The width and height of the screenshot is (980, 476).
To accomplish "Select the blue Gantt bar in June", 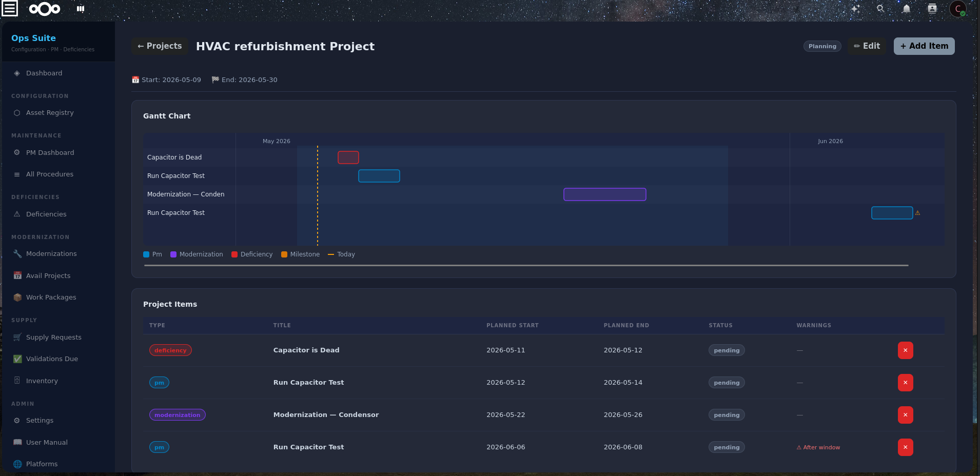I will (892, 213).
